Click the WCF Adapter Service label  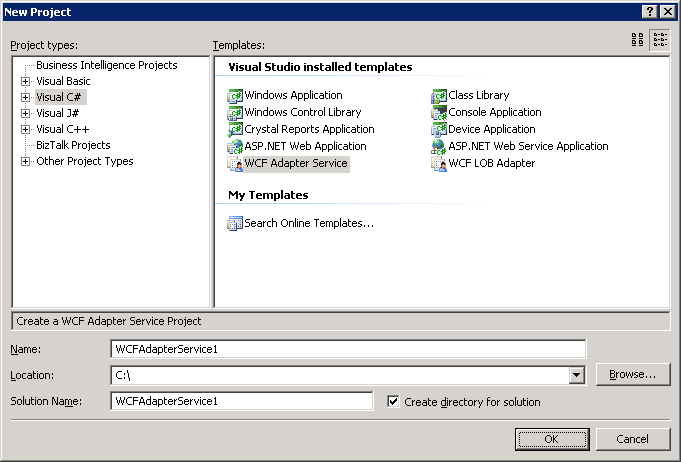pos(296,163)
